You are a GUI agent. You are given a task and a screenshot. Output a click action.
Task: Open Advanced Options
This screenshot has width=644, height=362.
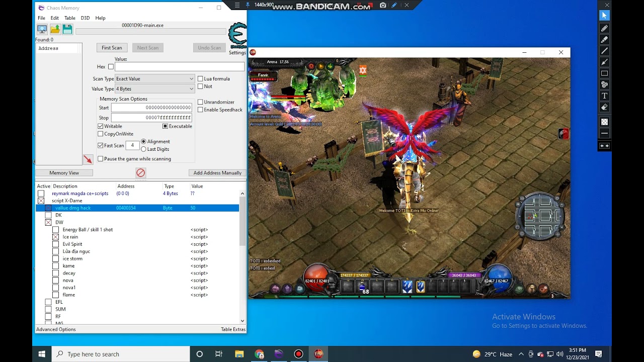coord(56,329)
